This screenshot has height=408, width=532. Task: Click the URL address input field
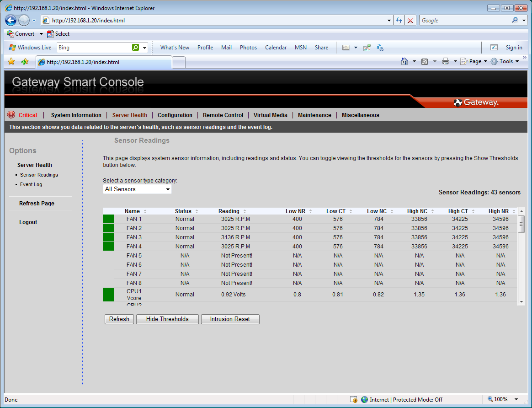(217, 21)
